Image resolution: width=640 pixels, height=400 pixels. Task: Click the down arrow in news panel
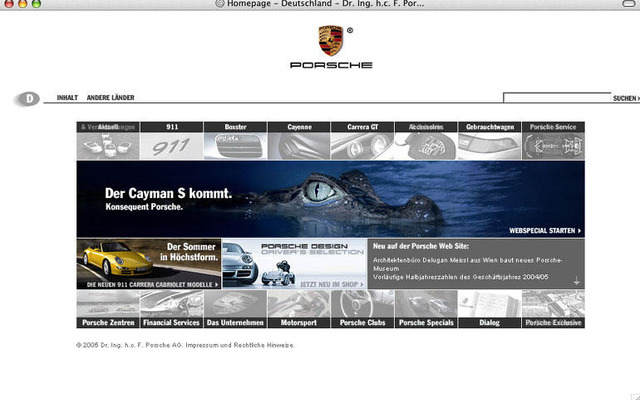[x=576, y=281]
